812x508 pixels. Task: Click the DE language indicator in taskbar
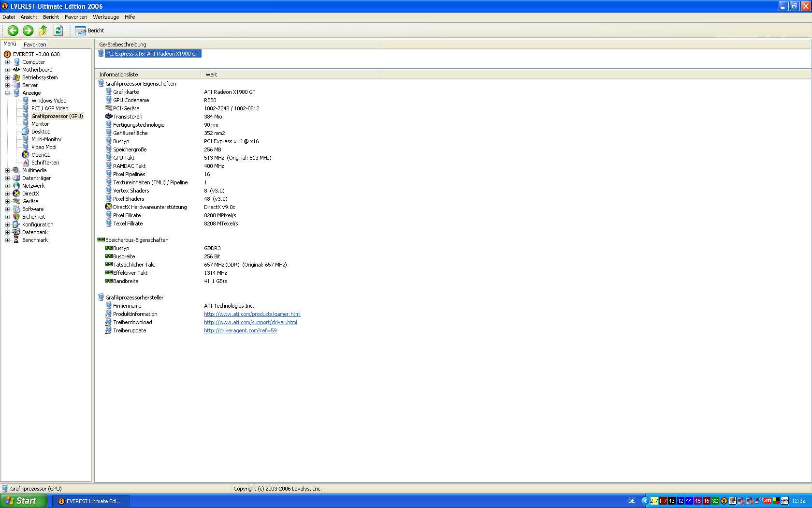(x=631, y=501)
